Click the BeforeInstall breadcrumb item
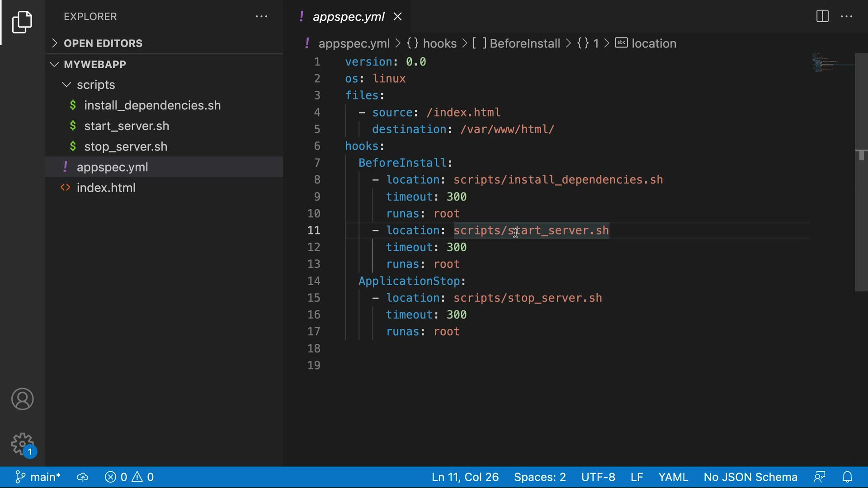The width and height of the screenshot is (868, 488). (x=524, y=43)
